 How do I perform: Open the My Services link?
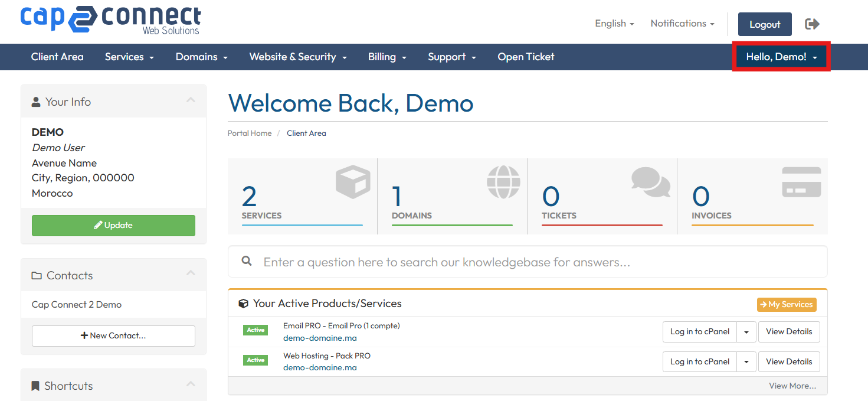[x=787, y=304]
